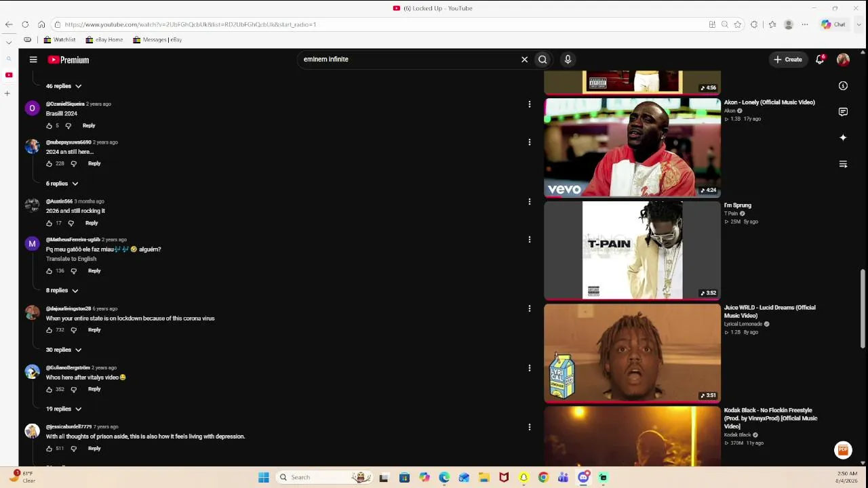Open the Watchlist bookmark
868x488 pixels.
(x=60, y=40)
